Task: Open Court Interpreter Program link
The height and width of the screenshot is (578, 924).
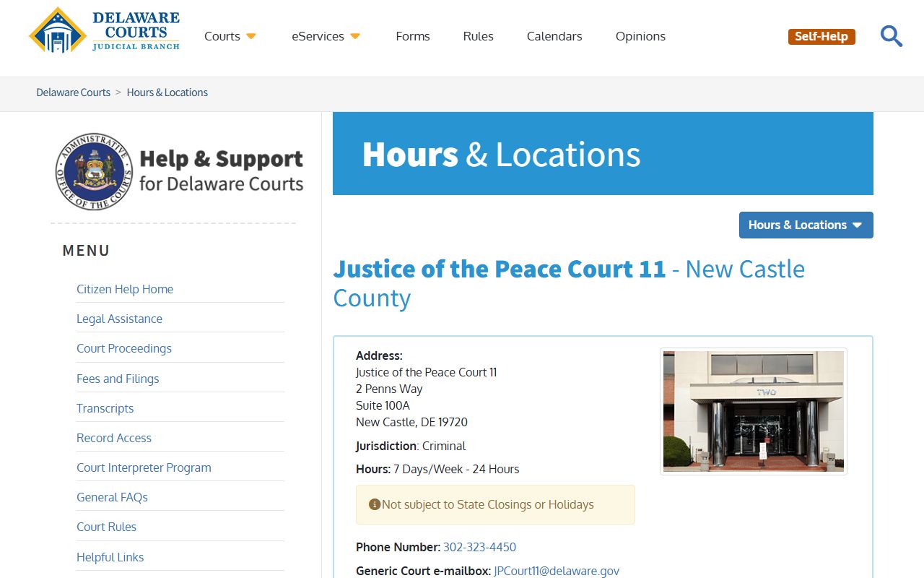Action: pyautogui.click(x=144, y=467)
